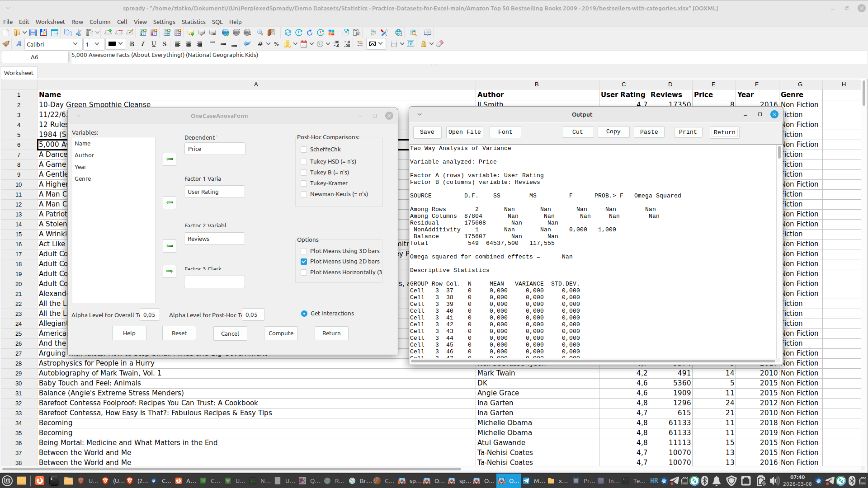This screenshot has height=488, width=868.
Task: Select the Get Interactions radio button
Action: 304,314
